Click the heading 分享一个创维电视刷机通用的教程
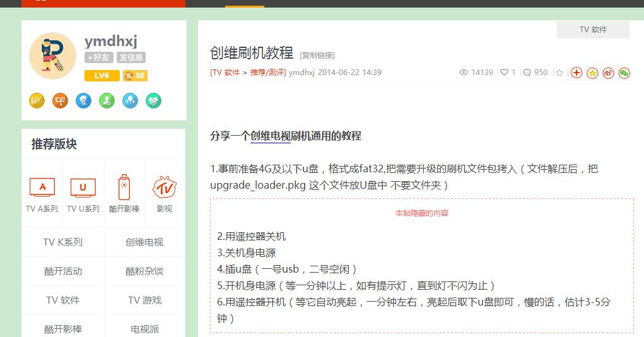The height and width of the screenshot is (337, 644). (286, 136)
